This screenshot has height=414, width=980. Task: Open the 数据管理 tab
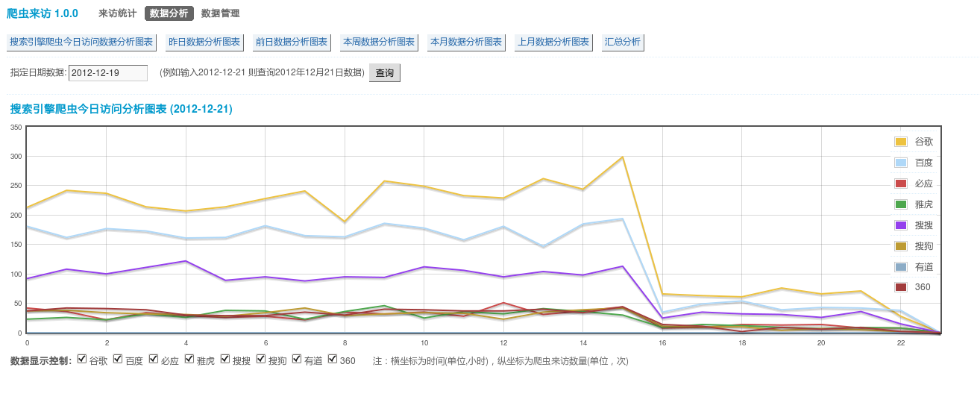pos(220,13)
